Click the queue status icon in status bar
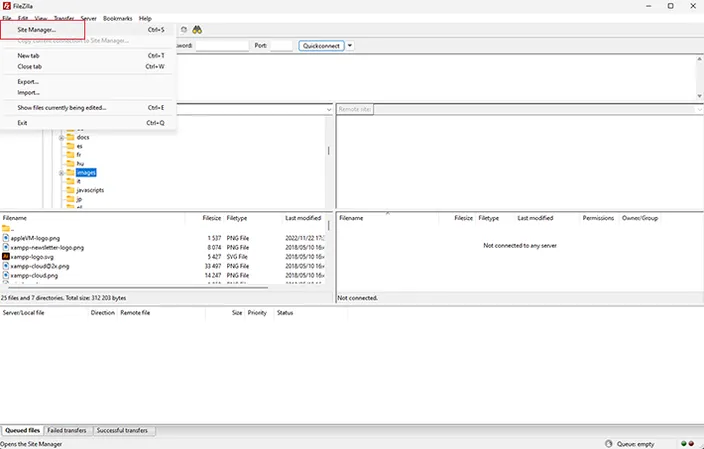The width and height of the screenshot is (704, 449). [608, 444]
